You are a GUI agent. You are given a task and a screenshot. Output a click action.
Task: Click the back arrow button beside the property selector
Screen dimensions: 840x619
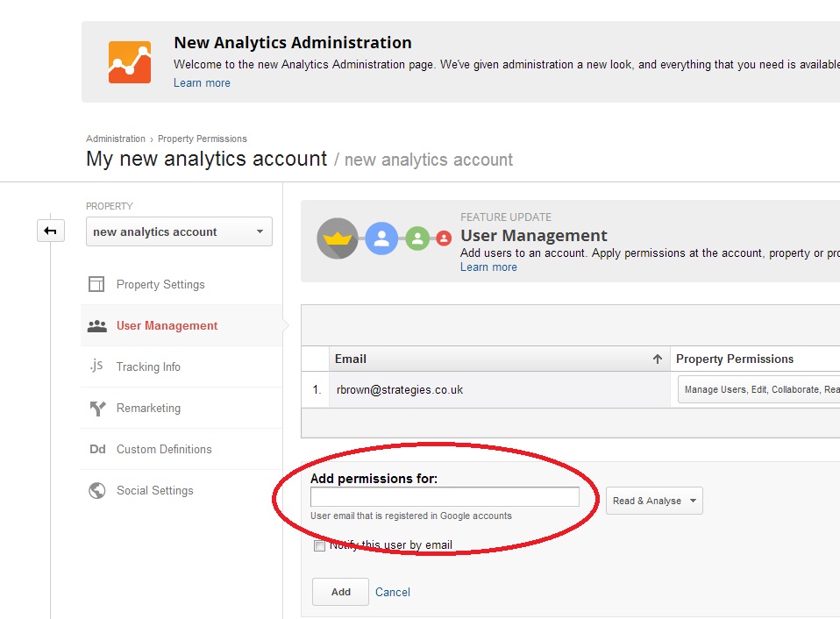51,231
